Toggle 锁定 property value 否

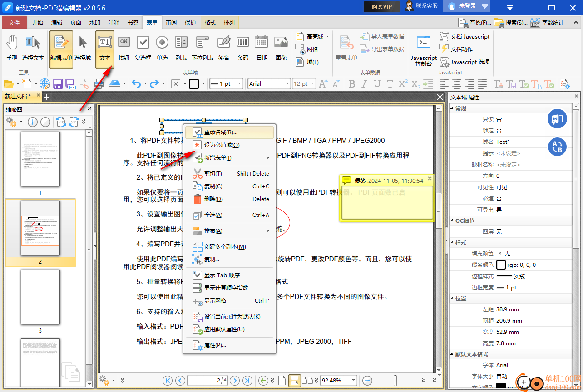[x=499, y=130]
